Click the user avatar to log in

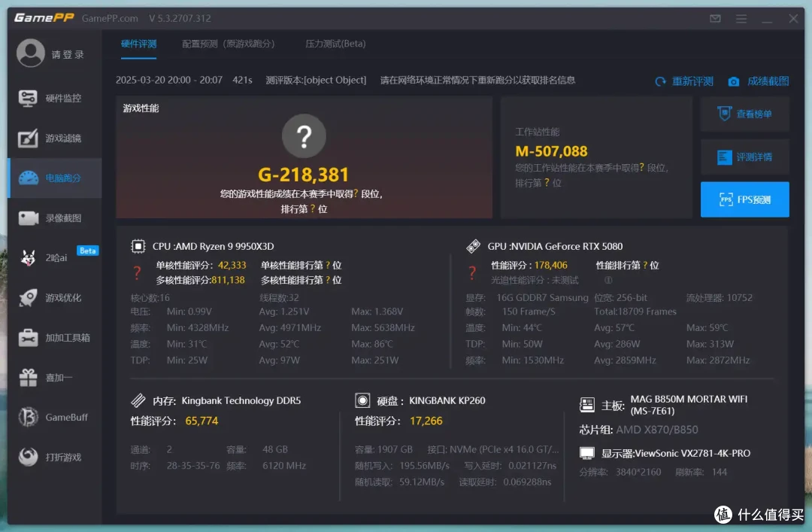31,53
